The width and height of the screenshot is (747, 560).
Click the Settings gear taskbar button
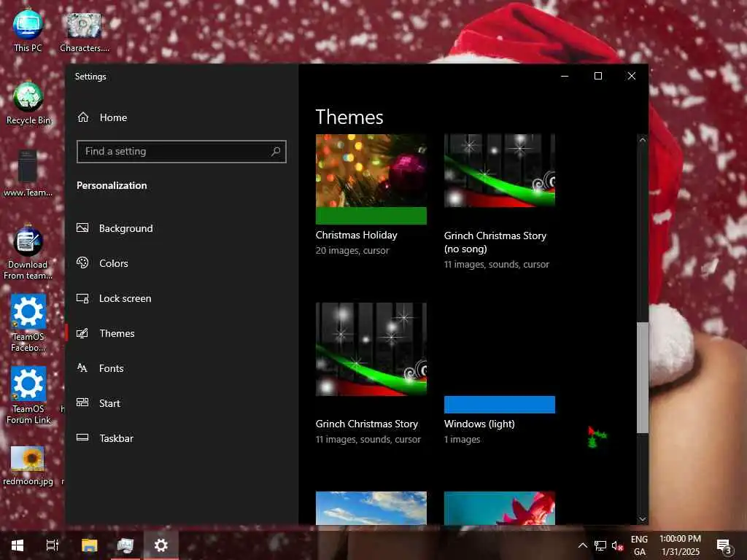tap(161, 545)
